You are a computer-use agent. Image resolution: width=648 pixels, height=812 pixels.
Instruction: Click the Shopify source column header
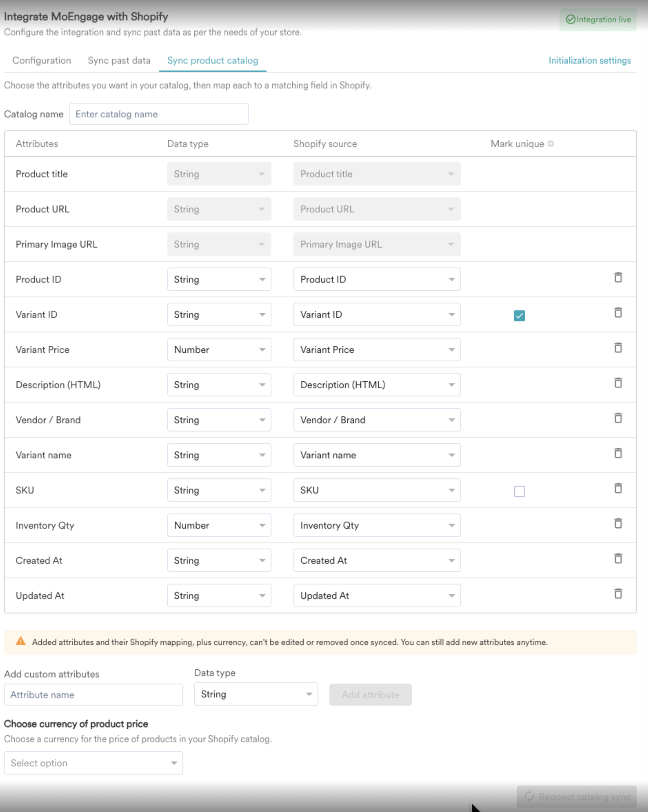pos(325,144)
